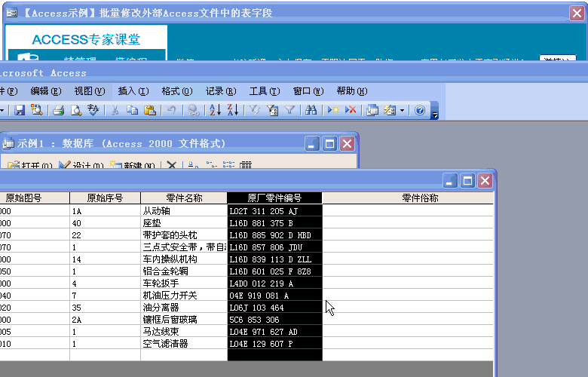Click the Print icon in toolbar
The height and width of the screenshot is (377, 588).
(59, 110)
